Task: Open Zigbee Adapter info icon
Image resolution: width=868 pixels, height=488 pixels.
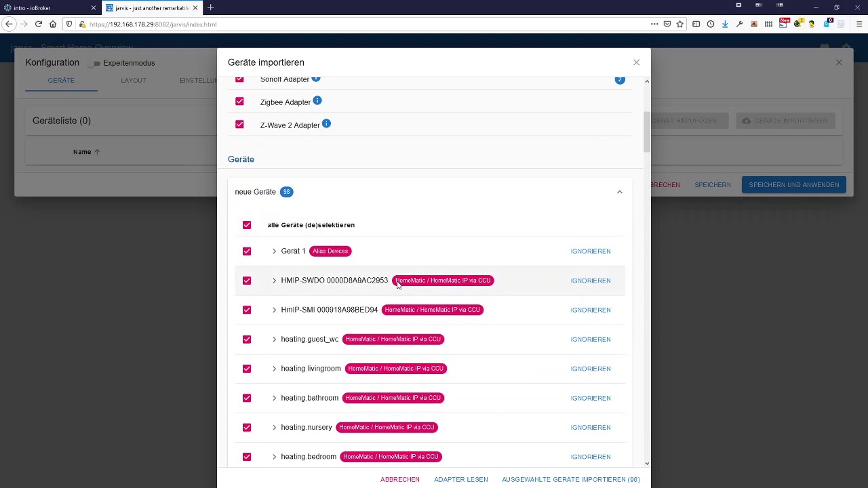Action: [x=317, y=101]
